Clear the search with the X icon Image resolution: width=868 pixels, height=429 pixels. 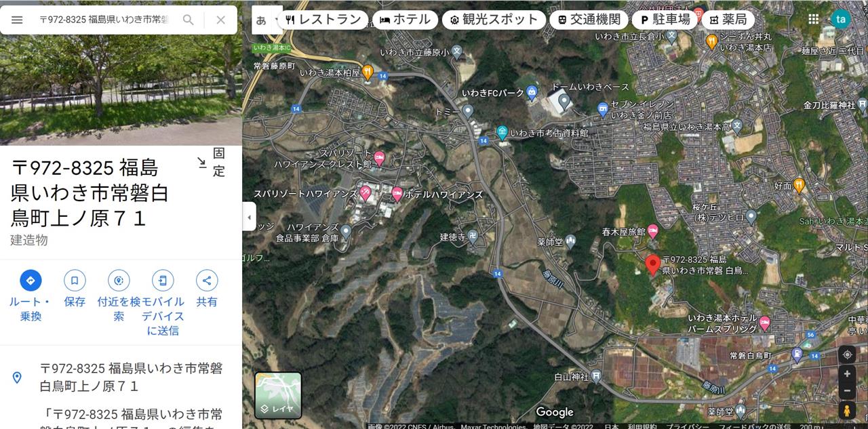220,20
